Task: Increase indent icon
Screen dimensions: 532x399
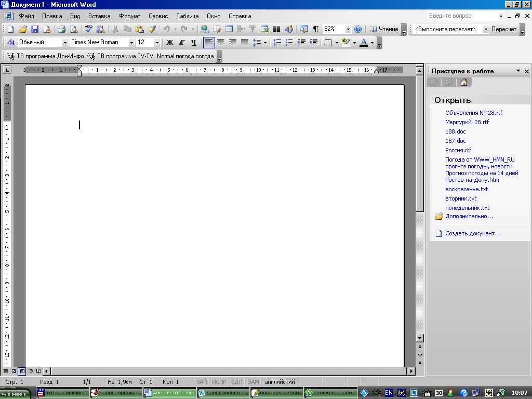Action: click(313, 43)
